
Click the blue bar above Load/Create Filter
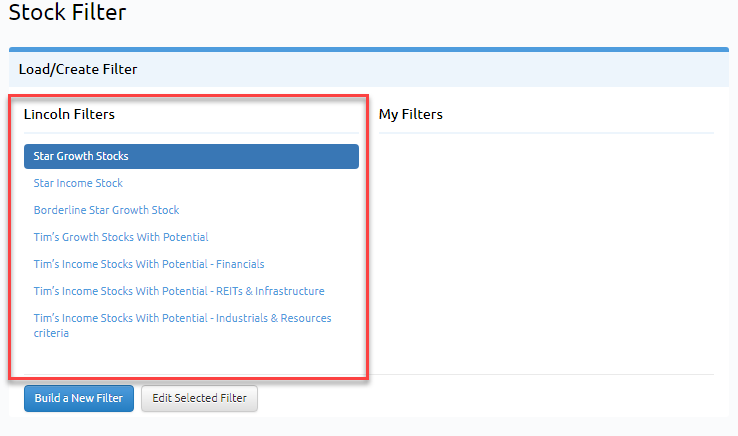[369, 49]
